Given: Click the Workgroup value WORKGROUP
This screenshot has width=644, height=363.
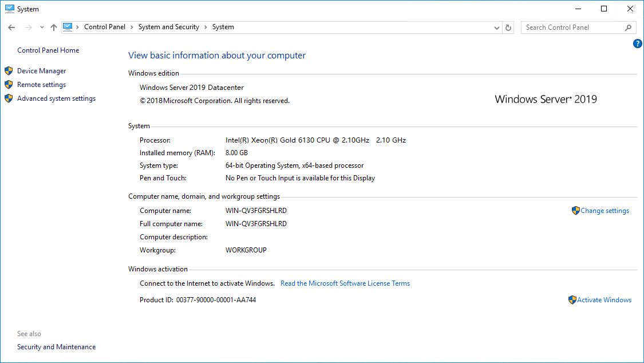Looking at the screenshot, I should 246,250.
